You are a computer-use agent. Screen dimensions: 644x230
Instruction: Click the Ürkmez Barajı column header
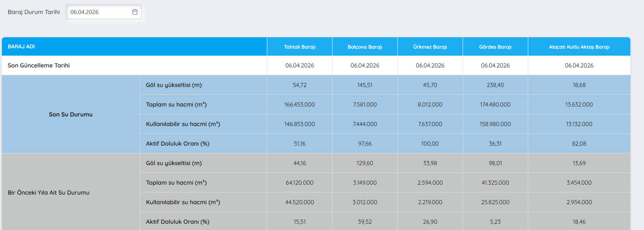click(x=430, y=47)
